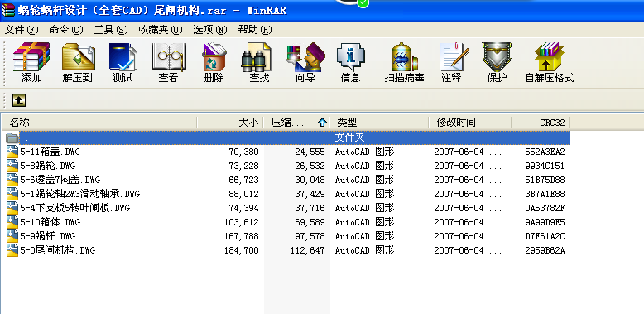The image size is (644, 314).
Task: Click the 解压到 (Extract To) icon
Action: coord(78,62)
